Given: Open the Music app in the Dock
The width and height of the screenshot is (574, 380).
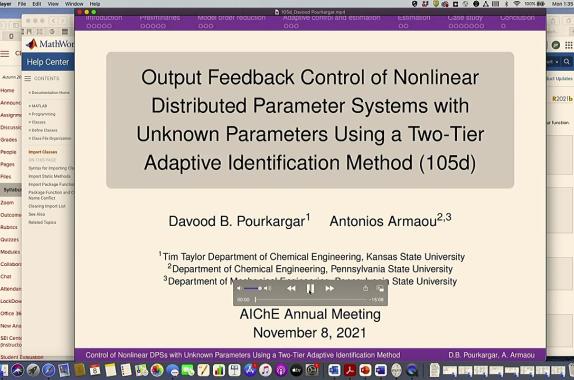Looking at the screenshot, I should [265, 370].
